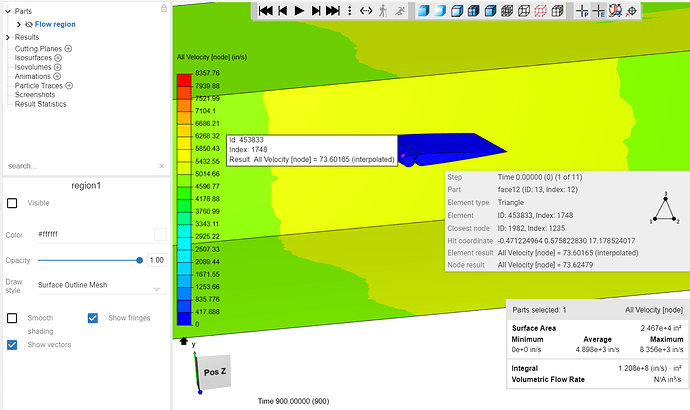This screenshot has height=410, width=690.
Task: Add a new Cutting Plane
Action: tap(68, 48)
